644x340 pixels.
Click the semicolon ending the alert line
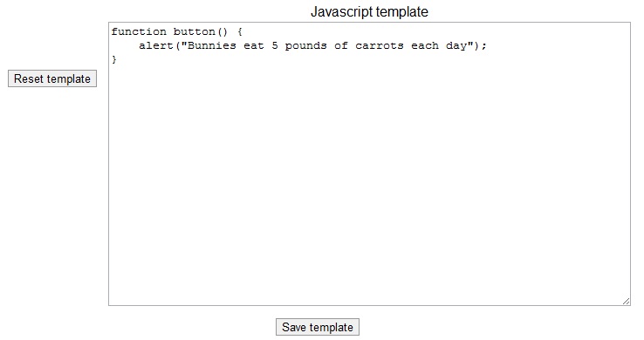pos(484,46)
